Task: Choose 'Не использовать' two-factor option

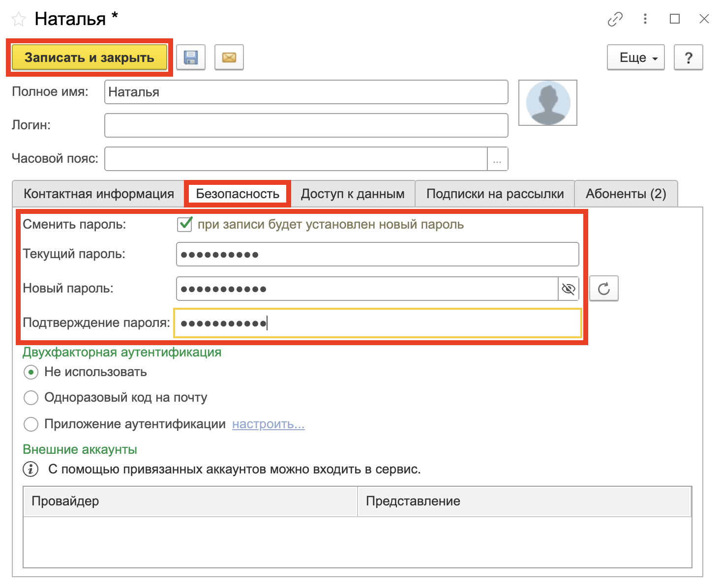Action: tap(31, 372)
